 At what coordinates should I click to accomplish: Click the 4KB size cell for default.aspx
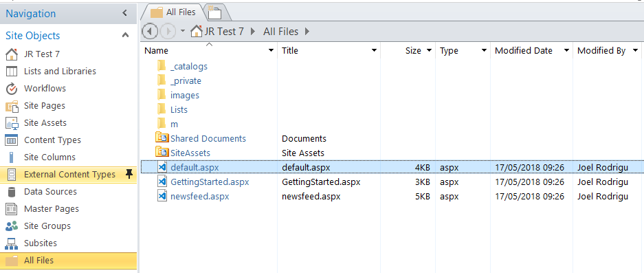pyautogui.click(x=423, y=167)
